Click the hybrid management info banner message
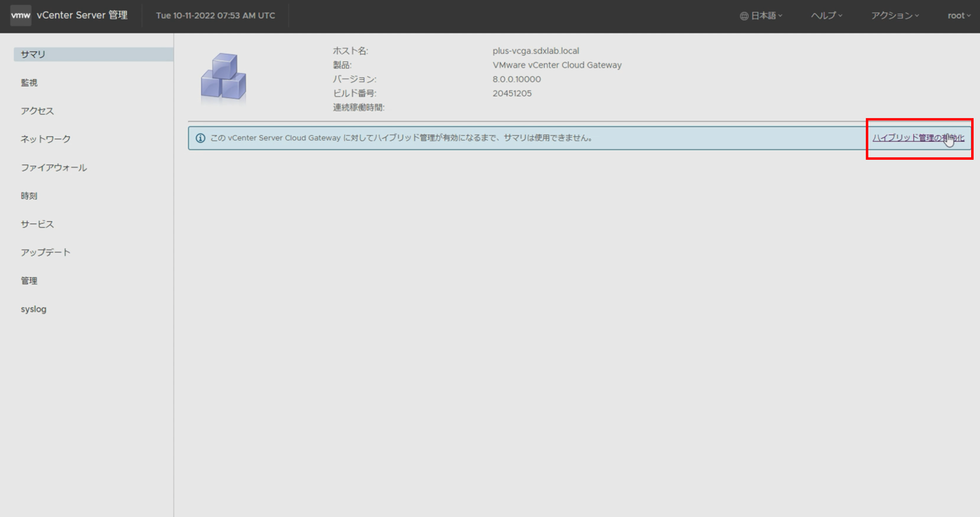 click(402, 138)
